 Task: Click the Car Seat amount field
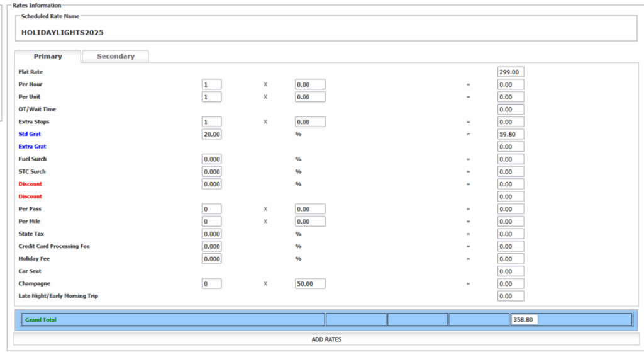click(x=510, y=271)
